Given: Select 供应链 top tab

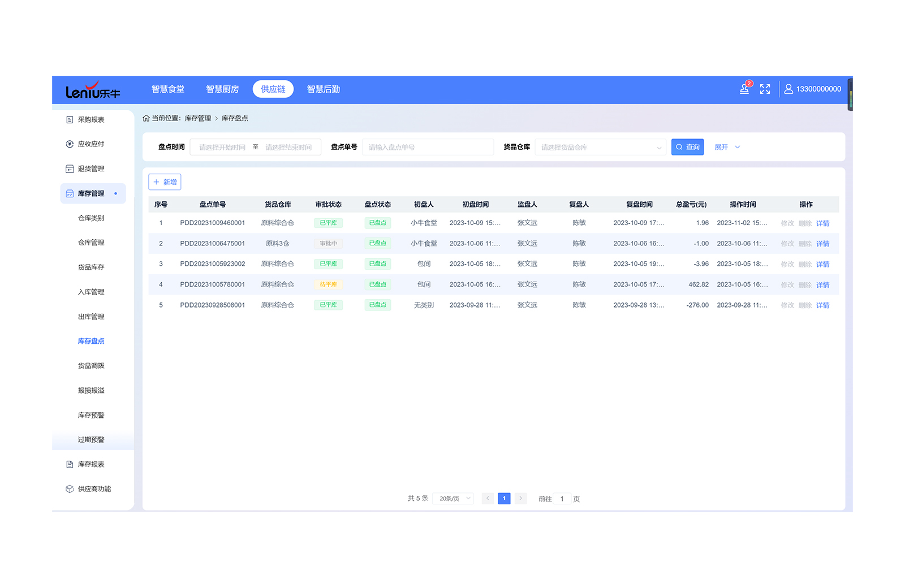Looking at the screenshot, I should [x=273, y=89].
